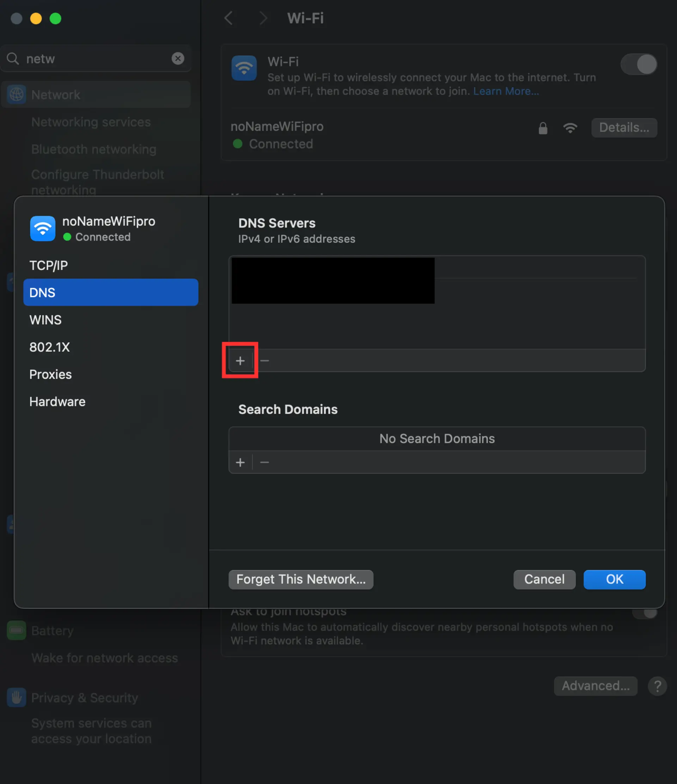Open the Advanced Wi-Fi settings
This screenshot has height=784, width=677.
[x=595, y=686]
